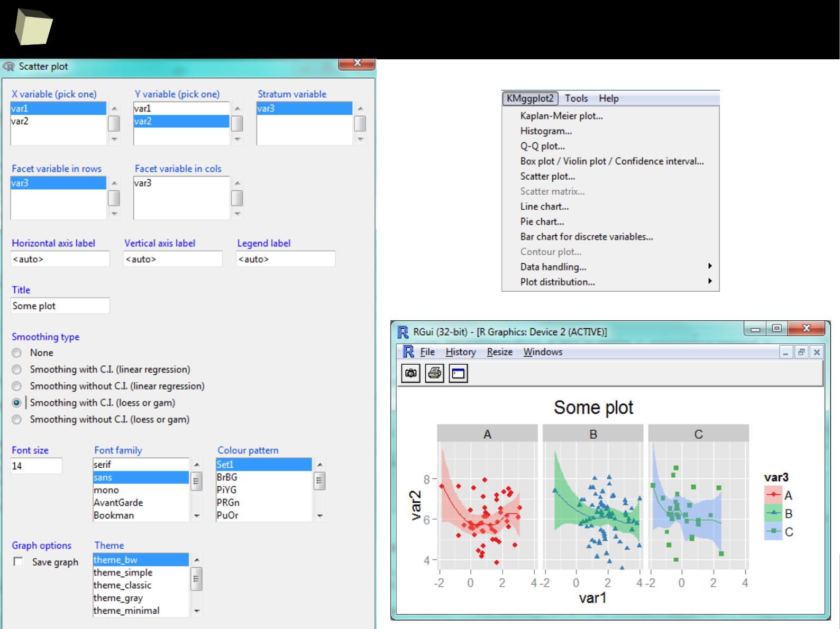Screen dimensions: 840x629
Task: Click the Title field containing Some plot
Action: click(60, 306)
